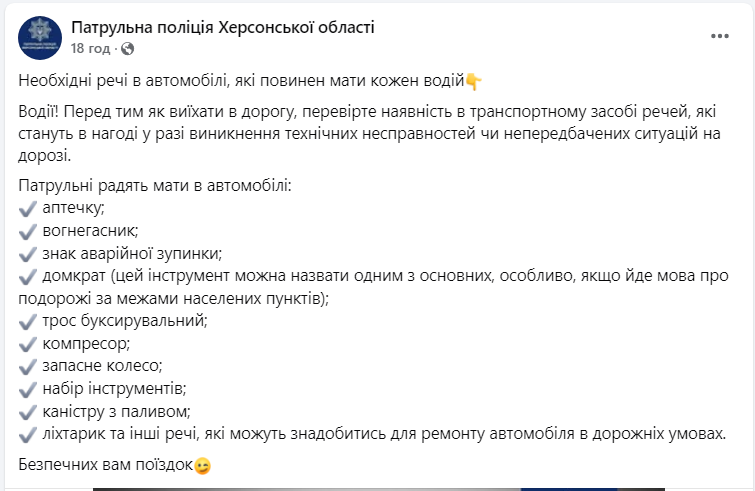Click the check mark beside "каністру з паливом"
Screen dimensions: 755x491
click(x=28, y=412)
